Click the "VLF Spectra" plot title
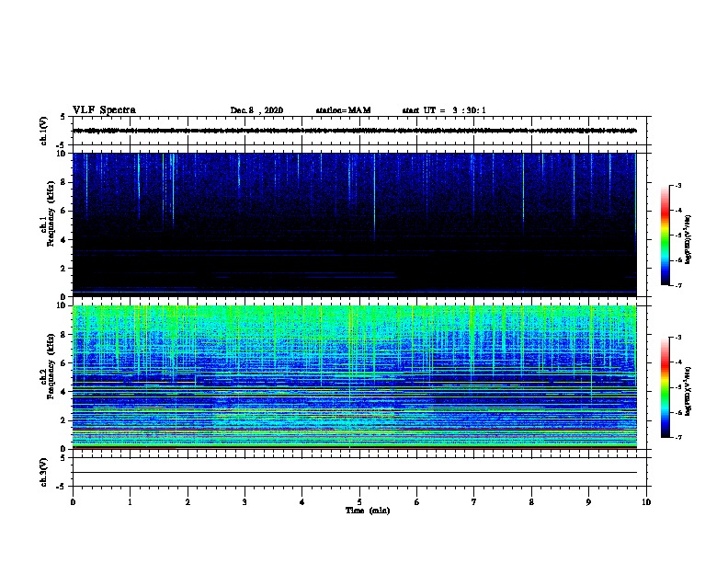This screenshot has width=728, height=563. (104, 110)
